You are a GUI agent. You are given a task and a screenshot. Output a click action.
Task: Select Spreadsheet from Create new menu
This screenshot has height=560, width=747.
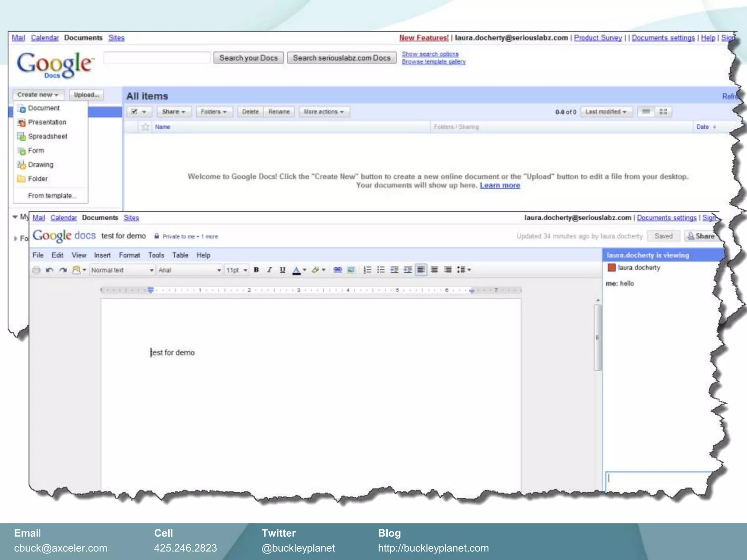47,136
